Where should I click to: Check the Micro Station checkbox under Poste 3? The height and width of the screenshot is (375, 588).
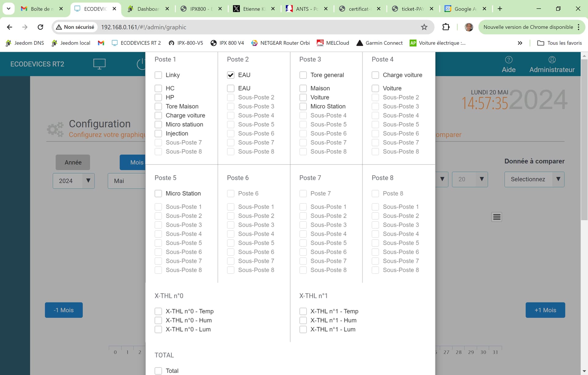[303, 106]
